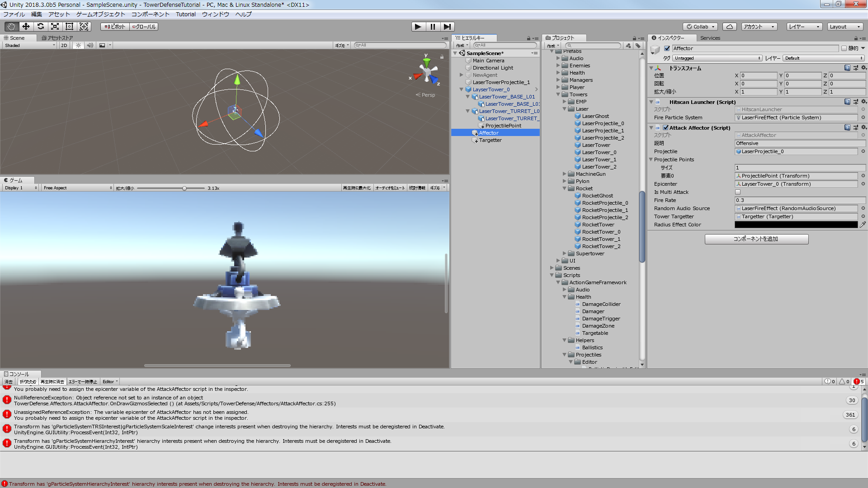The image size is (868, 488).
Task: Toggle Affector object active checkbox
Action: 667,48
